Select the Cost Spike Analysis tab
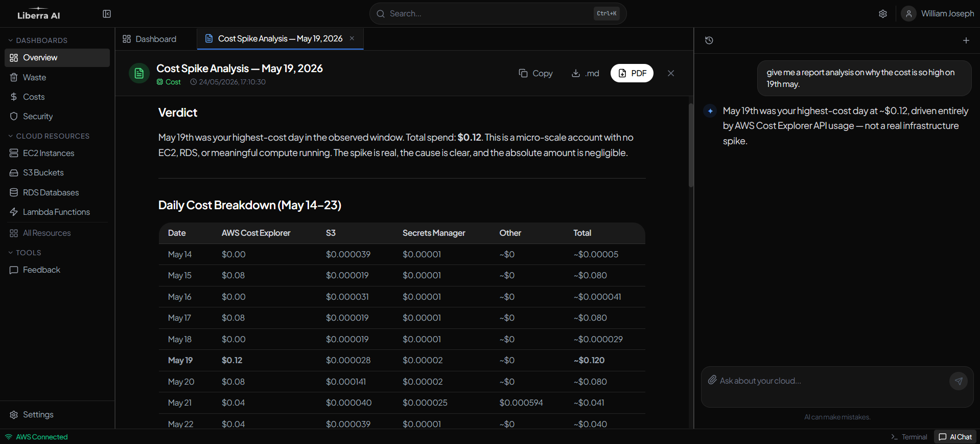Screen dimensions: 980x444 (x=280, y=39)
